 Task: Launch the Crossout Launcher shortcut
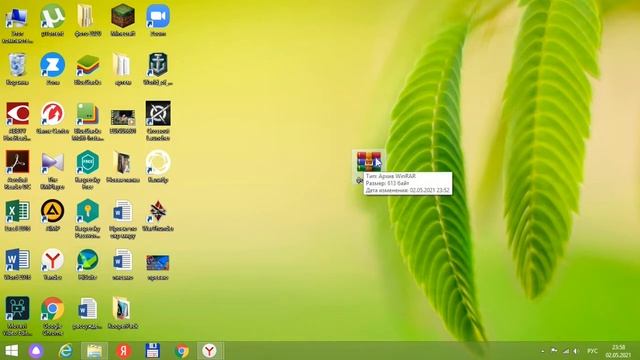(158, 113)
